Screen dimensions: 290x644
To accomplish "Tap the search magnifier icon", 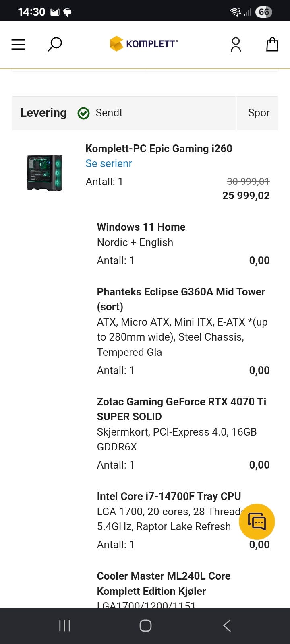I will [x=54, y=44].
